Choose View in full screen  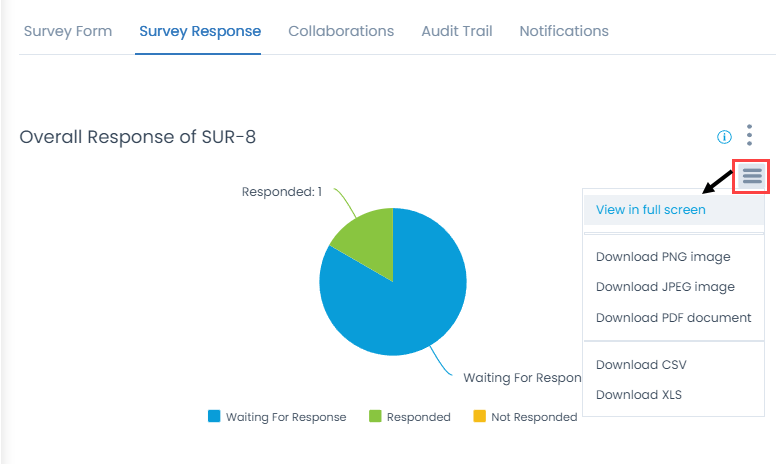click(650, 210)
